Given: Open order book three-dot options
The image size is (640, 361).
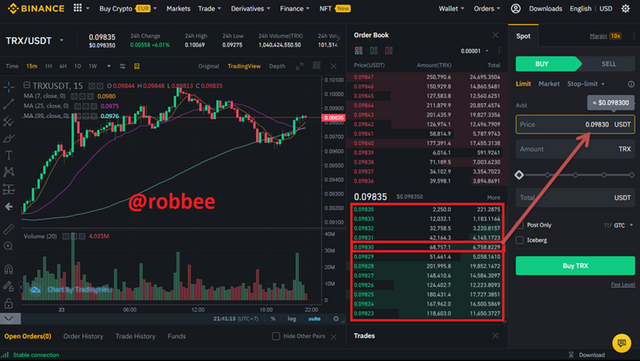Looking at the screenshot, I should tap(499, 51).
